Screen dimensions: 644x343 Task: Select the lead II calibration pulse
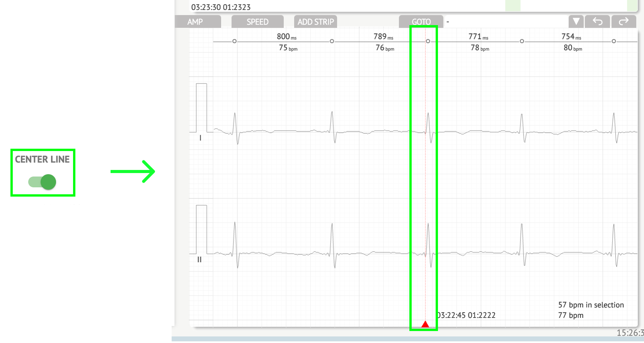(201, 229)
